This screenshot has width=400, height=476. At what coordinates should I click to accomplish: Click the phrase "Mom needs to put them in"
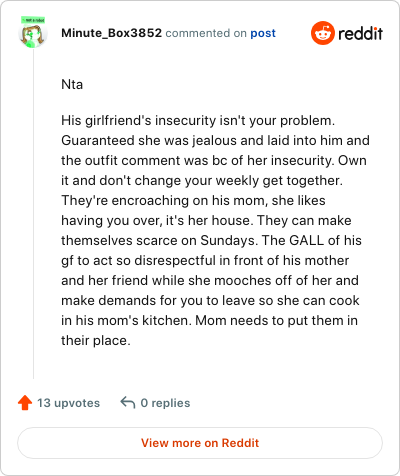(x=276, y=321)
